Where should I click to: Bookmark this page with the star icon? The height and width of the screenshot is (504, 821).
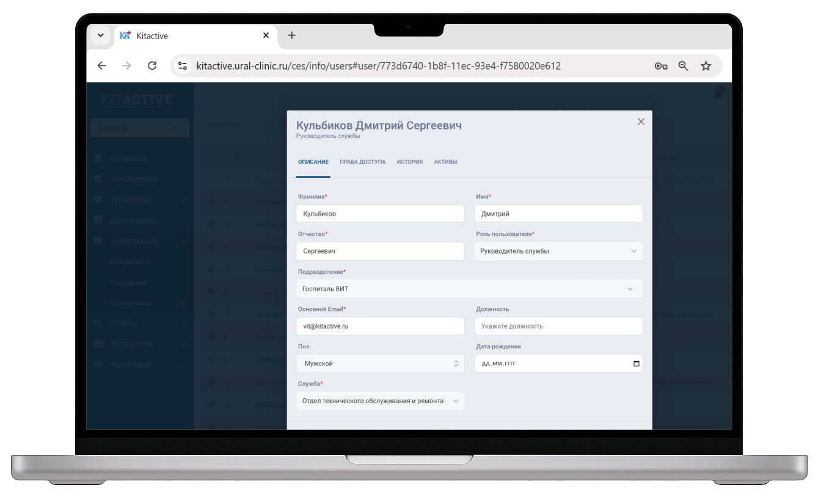[706, 66]
